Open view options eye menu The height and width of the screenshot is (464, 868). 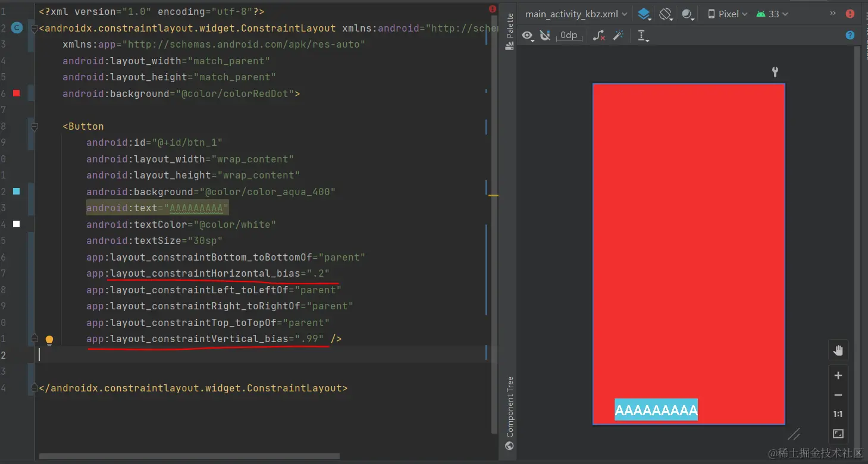528,36
